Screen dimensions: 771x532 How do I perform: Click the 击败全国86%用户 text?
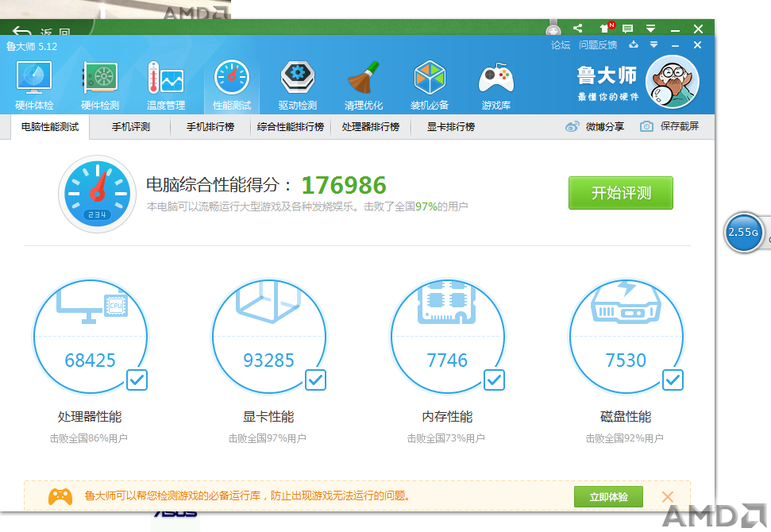point(88,438)
